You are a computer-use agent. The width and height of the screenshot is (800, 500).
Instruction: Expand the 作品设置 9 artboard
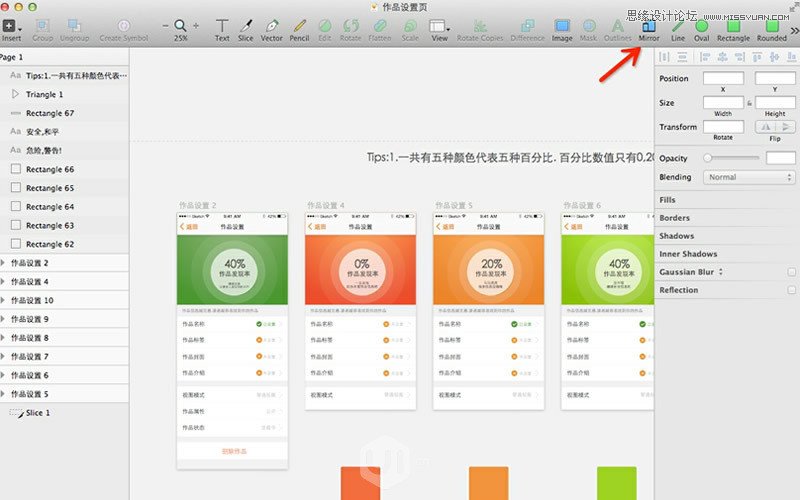(3, 319)
